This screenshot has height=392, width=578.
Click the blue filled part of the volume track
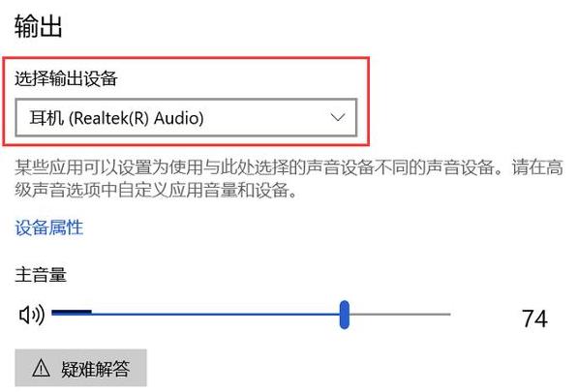[216, 315]
